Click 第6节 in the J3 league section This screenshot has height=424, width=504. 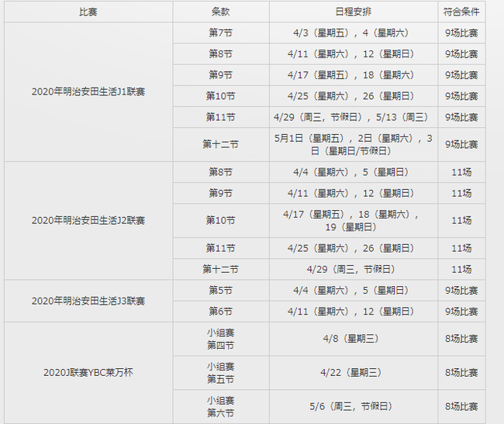point(221,312)
